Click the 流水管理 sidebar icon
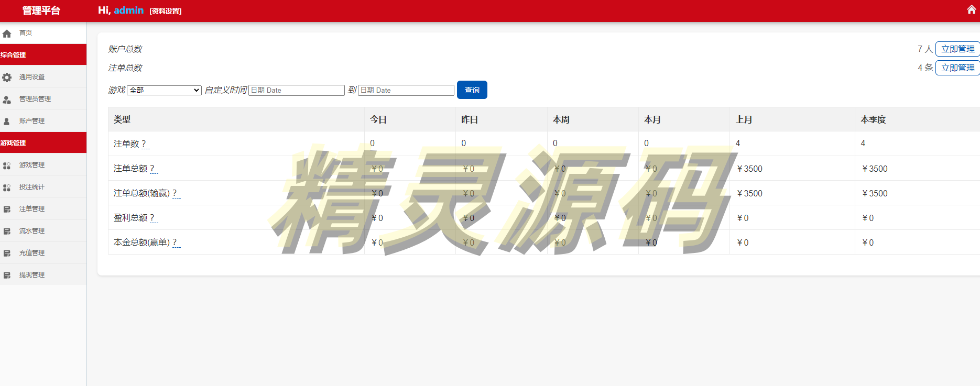Screen dimensions: 980x386 click(x=7, y=231)
